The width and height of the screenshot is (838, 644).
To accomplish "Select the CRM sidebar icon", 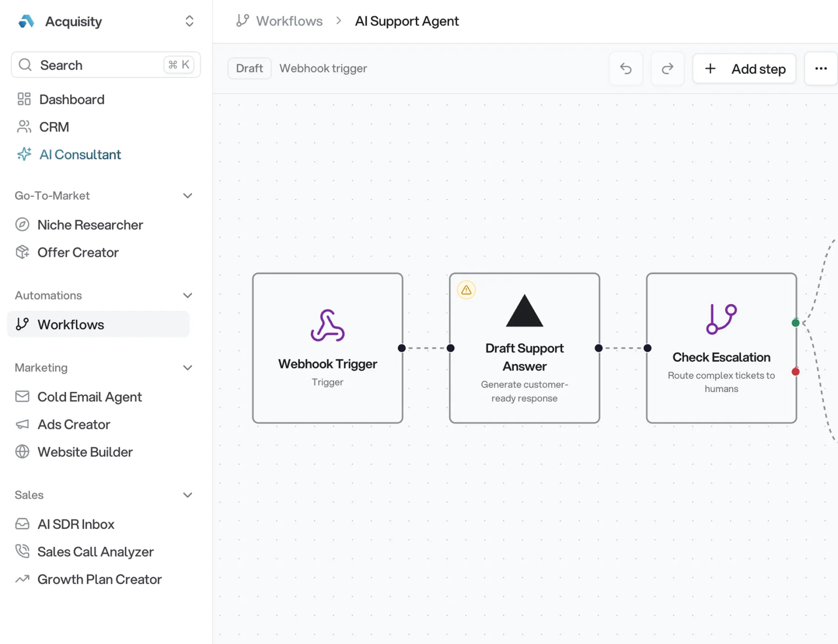I will [24, 127].
